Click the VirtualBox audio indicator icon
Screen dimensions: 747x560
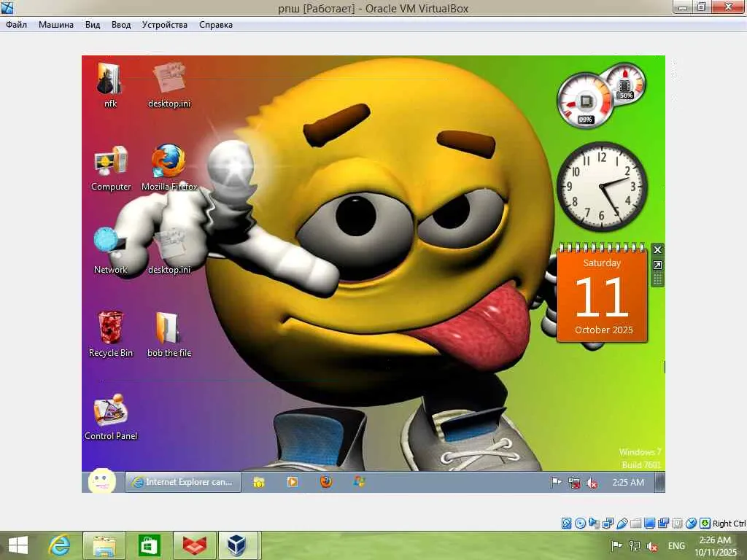(x=594, y=524)
